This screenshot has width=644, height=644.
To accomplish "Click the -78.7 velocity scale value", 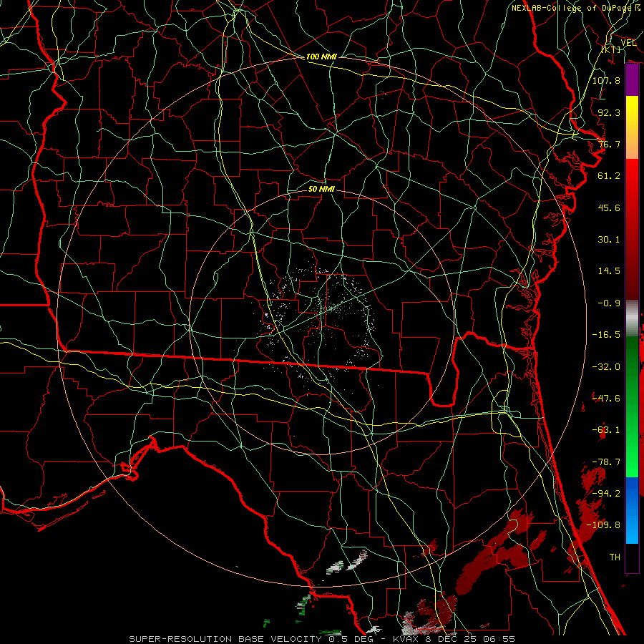I will (x=606, y=462).
